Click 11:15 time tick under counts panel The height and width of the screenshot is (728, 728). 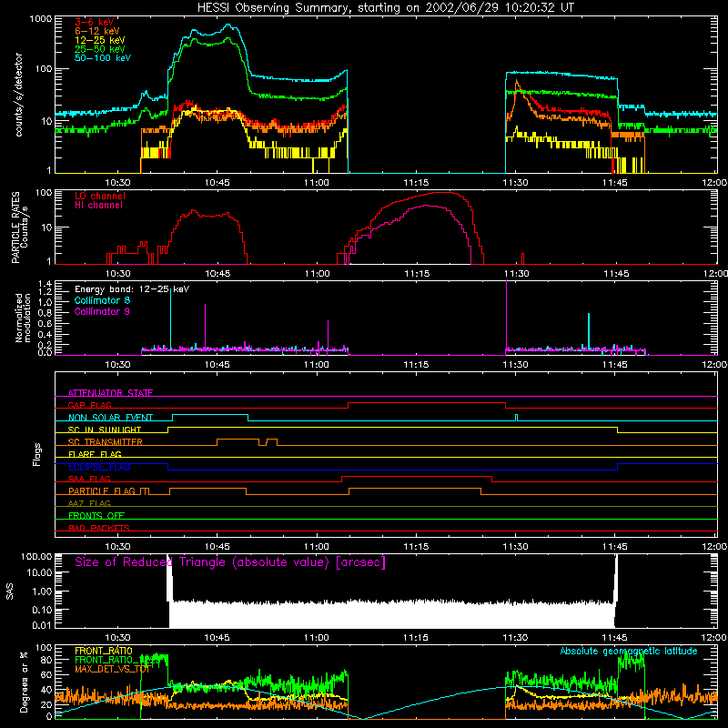416,183
